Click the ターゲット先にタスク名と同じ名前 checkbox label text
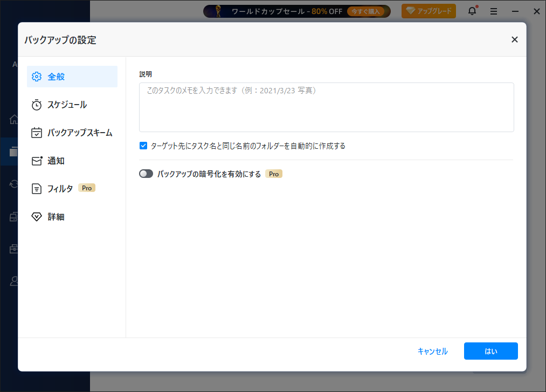The width and height of the screenshot is (546, 392). tap(248, 146)
